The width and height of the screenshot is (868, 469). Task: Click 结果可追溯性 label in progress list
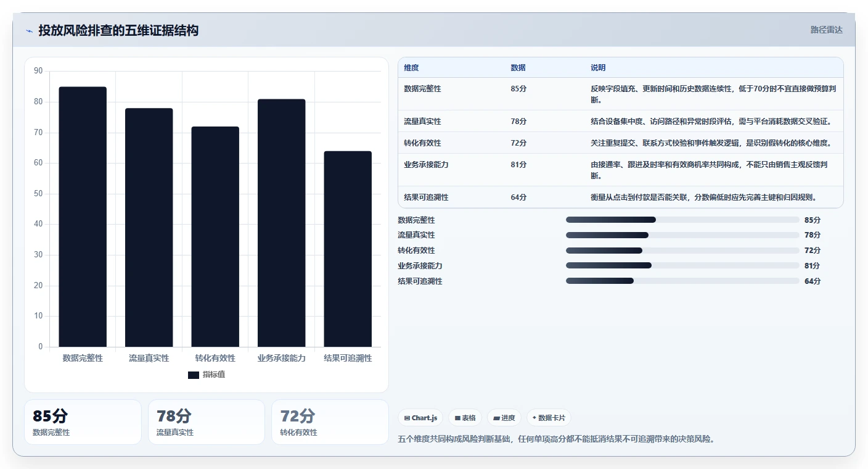[x=420, y=281]
